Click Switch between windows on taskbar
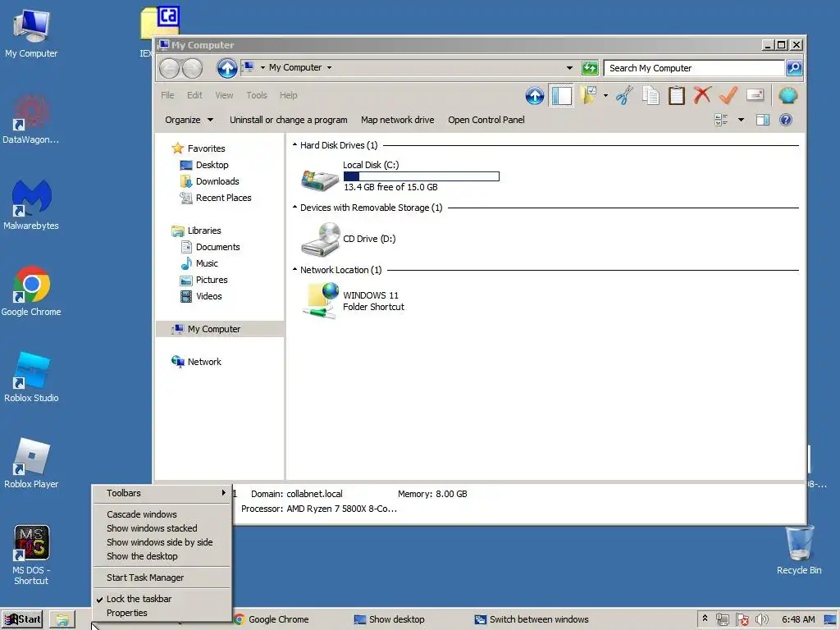This screenshot has width=840, height=630. pyautogui.click(x=532, y=619)
